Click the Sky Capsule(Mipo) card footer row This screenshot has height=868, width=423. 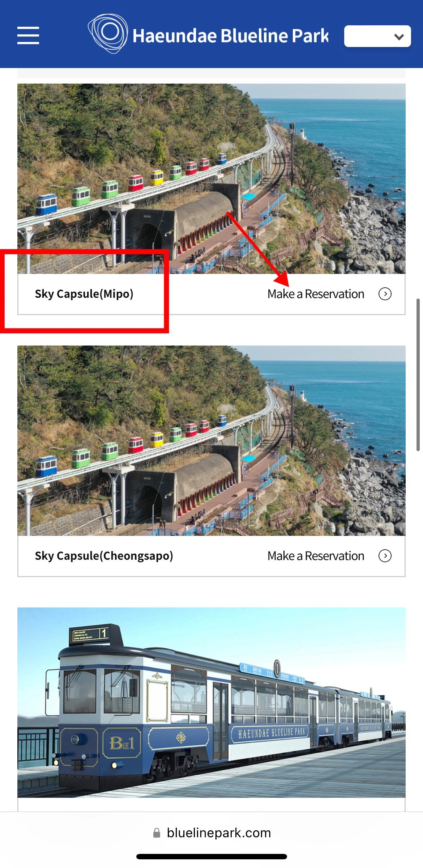(x=211, y=294)
